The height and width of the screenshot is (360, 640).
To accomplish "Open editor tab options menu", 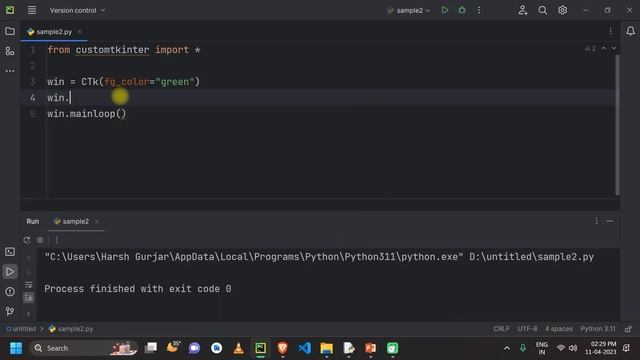I will point(610,31).
